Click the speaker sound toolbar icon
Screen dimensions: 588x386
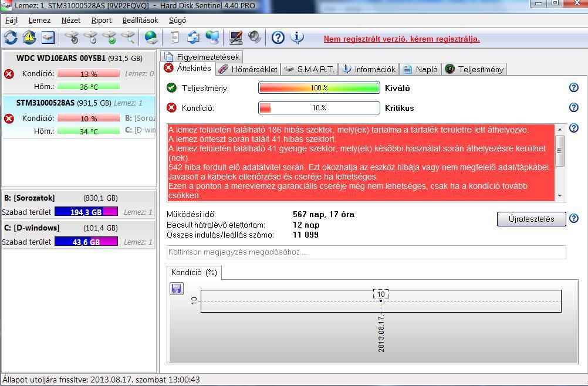[x=254, y=38]
